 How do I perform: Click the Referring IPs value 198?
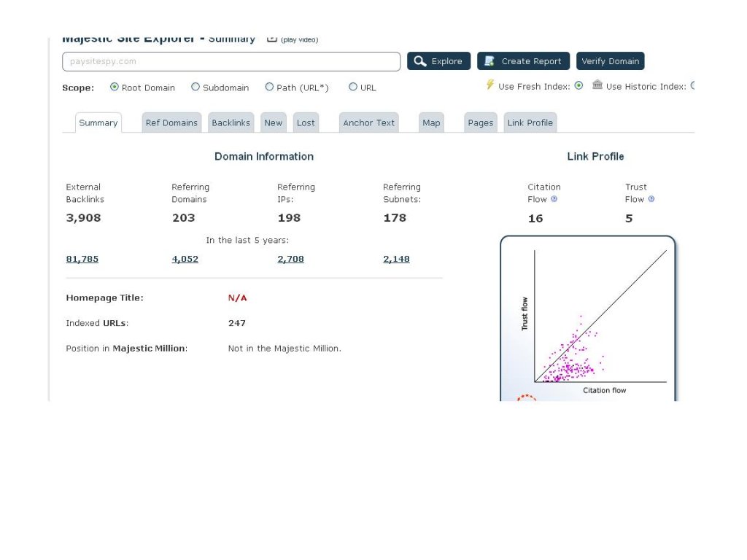289,218
